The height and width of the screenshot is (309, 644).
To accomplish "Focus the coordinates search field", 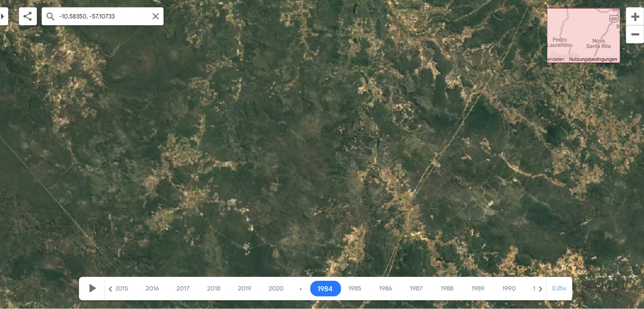I will click(x=103, y=16).
